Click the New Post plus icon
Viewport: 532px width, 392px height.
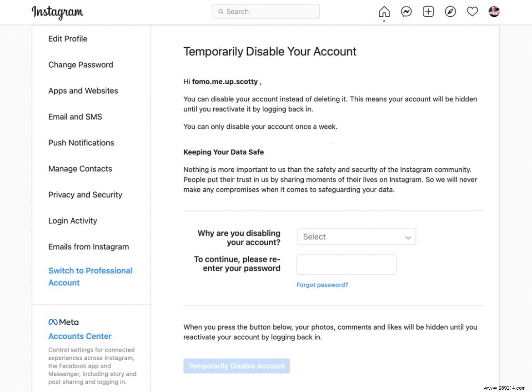click(x=428, y=11)
